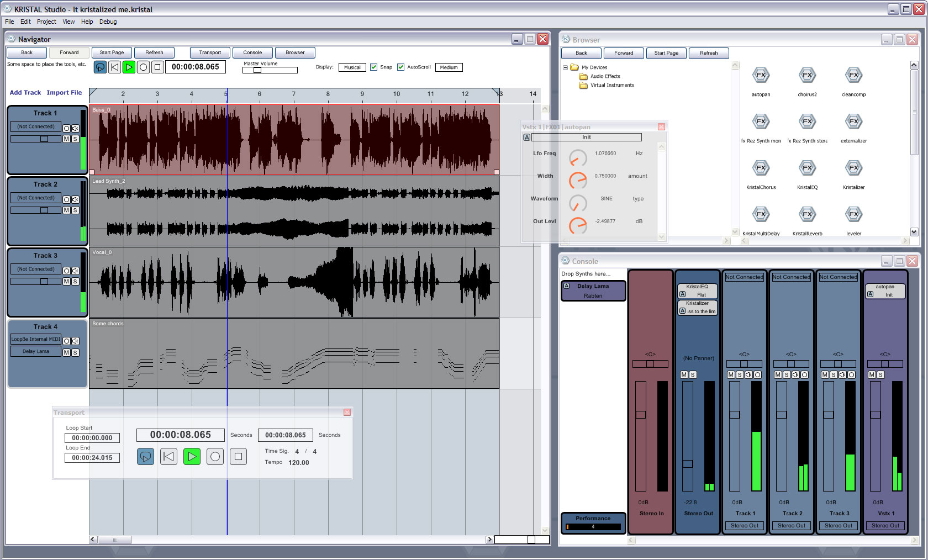Open console Track 1 Stereo Out selector
Screen dimensions: 928x560
744,526
